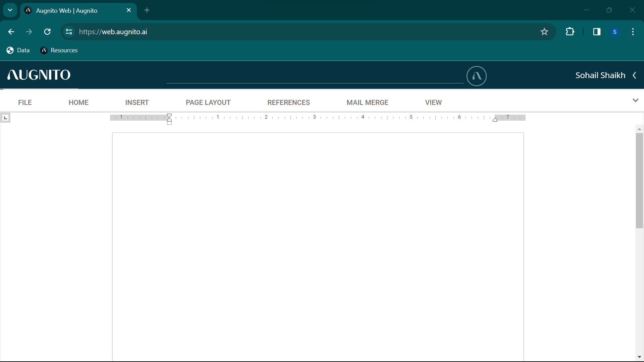Click the browser back arrow

(11, 32)
